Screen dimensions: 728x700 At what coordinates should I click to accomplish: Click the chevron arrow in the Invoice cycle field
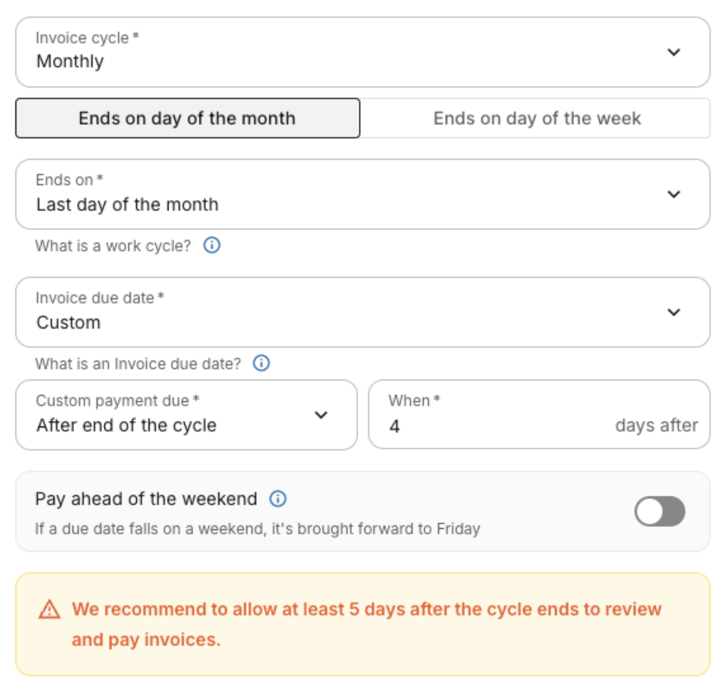click(x=674, y=52)
